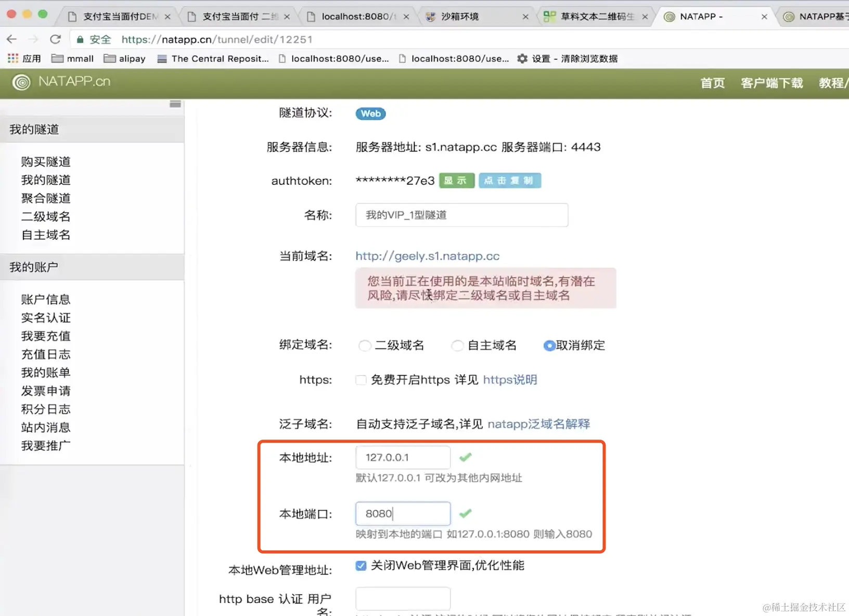
Task: Open 我要推广 in the sidebar
Action: 46,445
